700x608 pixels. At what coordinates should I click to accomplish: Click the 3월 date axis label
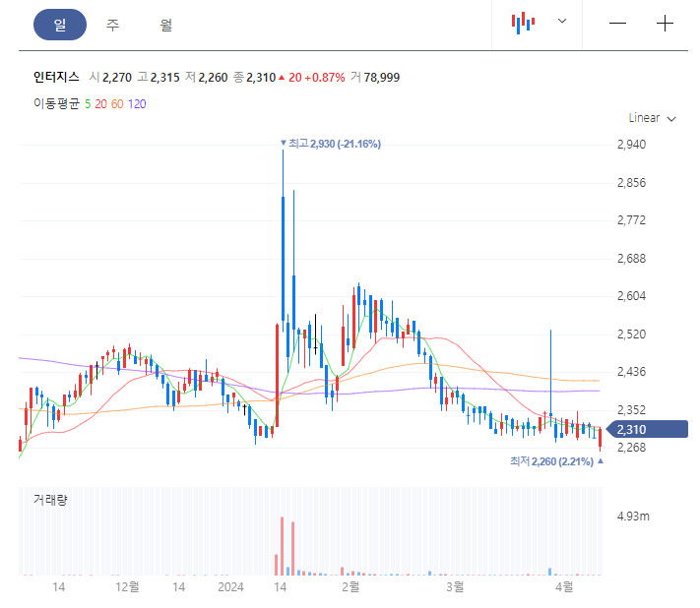(455, 586)
